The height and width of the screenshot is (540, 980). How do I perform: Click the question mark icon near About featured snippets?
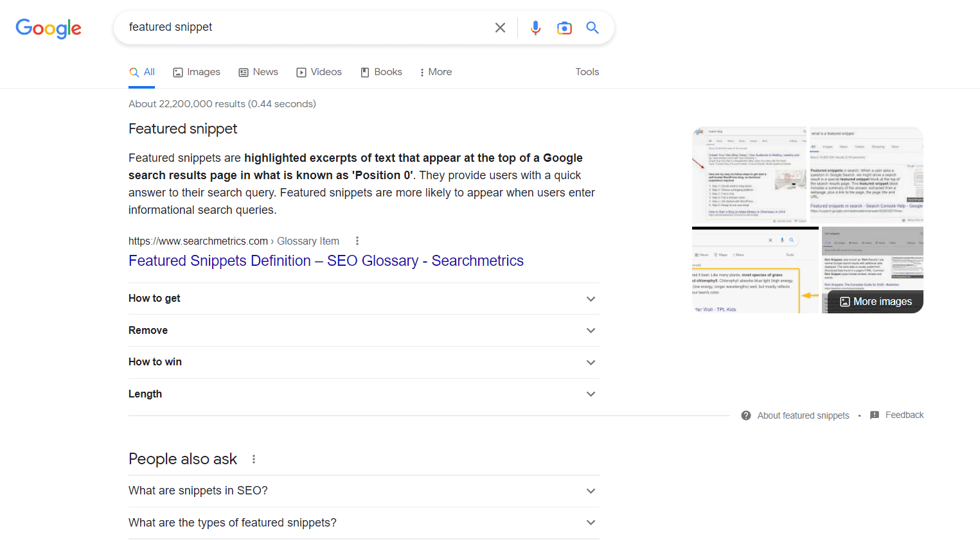pos(745,415)
